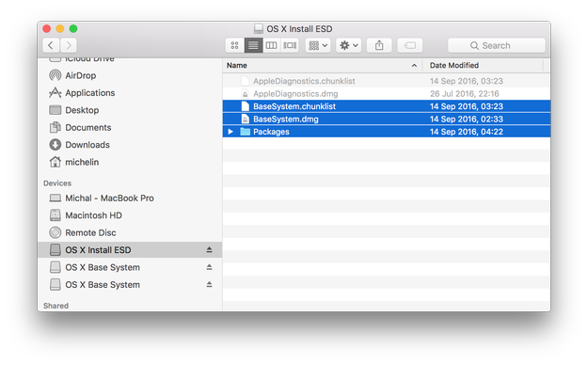Switch to Cover Flow view
The height and width of the screenshot is (365, 588).
coord(290,45)
